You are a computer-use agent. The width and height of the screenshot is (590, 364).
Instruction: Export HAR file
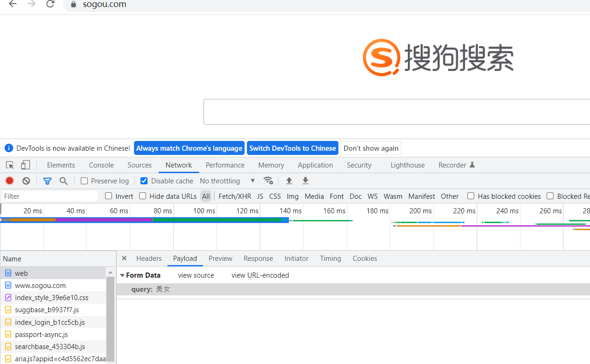point(305,181)
